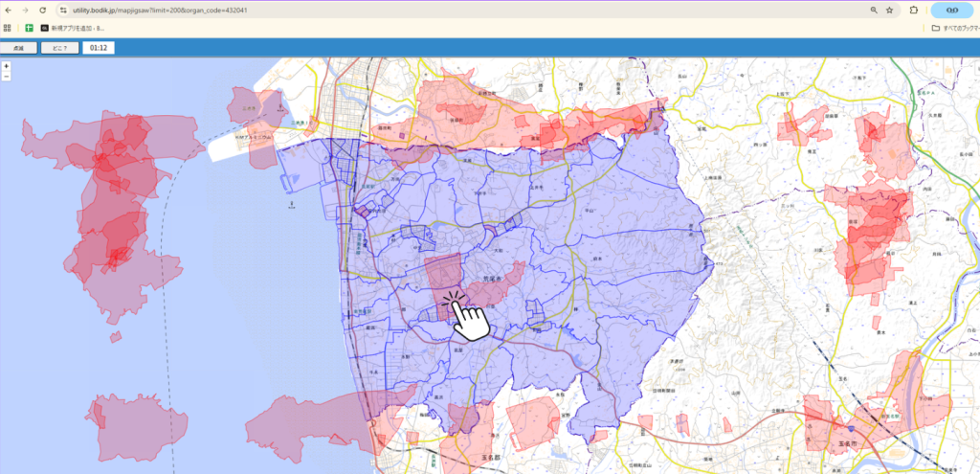Reload the page with the refresh icon
This screenshot has height=474, width=980.
click(42, 10)
